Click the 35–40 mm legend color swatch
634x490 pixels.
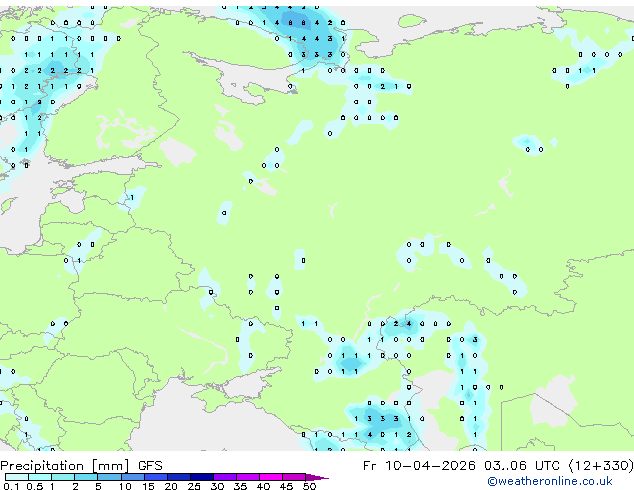pos(248,477)
